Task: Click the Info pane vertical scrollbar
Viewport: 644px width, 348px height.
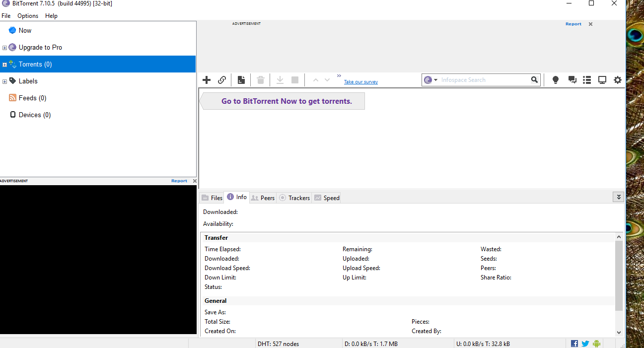Action: coord(618,276)
